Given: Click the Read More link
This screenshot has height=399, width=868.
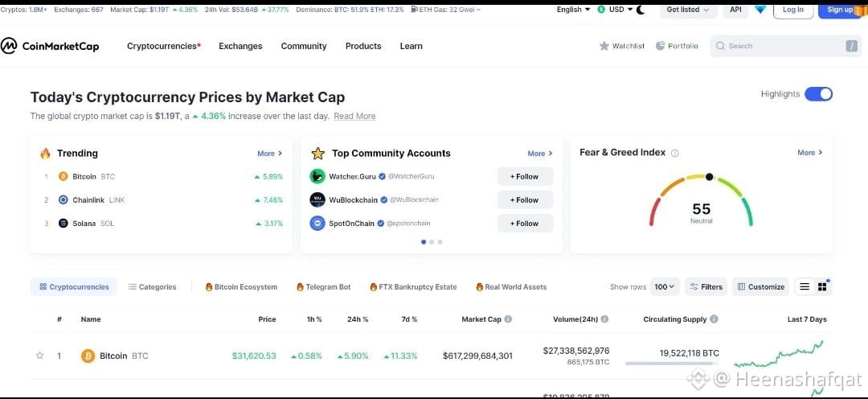Looking at the screenshot, I should [355, 116].
